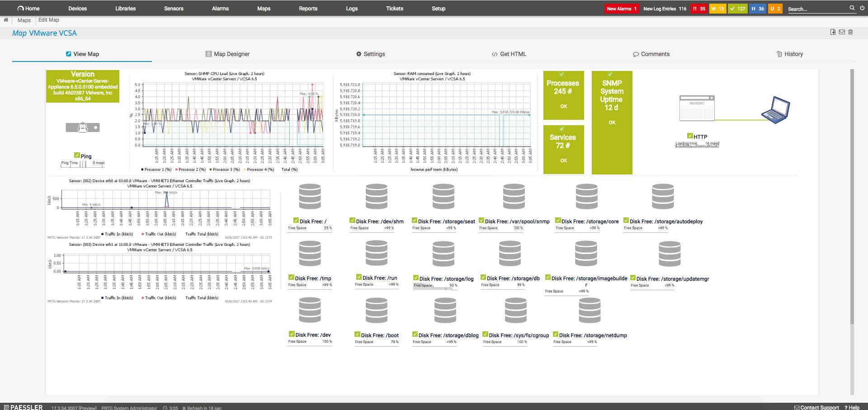This screenshot has height=410, width=868.
Task: Click the disk icon for /storage/dblog
Action: [445, 310]
